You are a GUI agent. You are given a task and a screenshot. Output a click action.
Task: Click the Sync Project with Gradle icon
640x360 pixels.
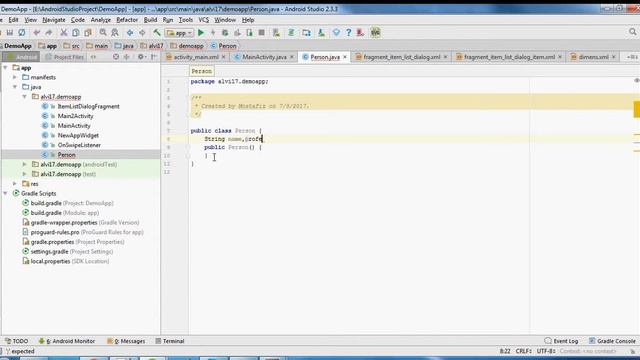291,32
